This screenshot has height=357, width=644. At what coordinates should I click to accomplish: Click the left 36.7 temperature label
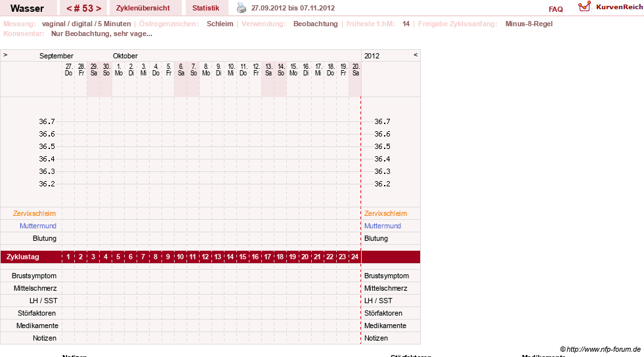point(47,121)
